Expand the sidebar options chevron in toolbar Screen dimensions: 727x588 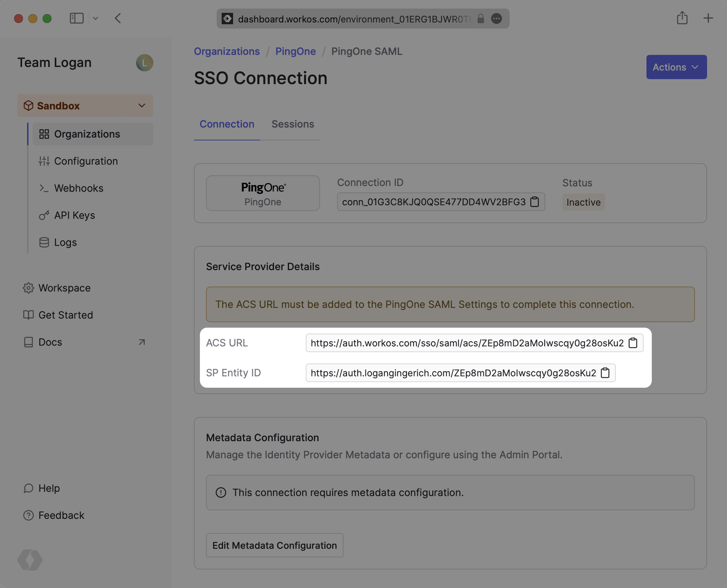pos(96,18)
